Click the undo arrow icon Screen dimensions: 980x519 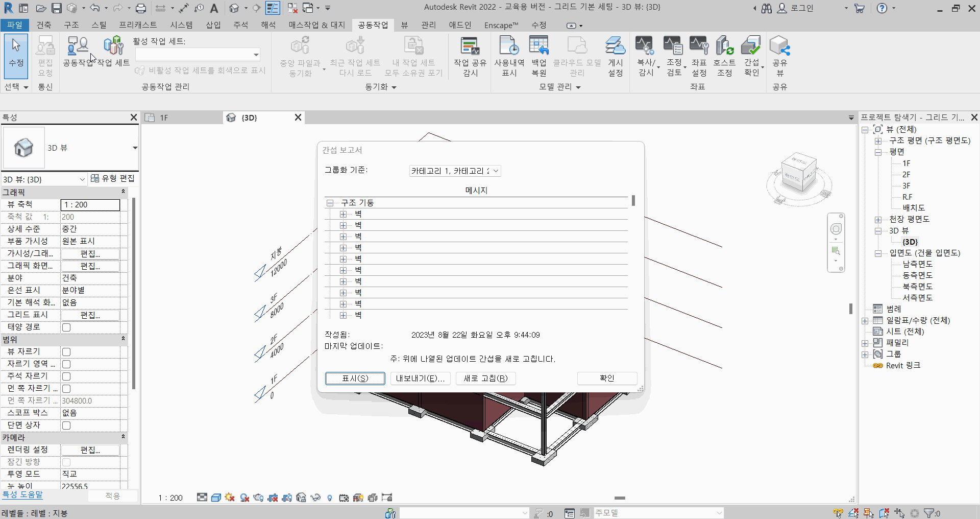pos(95,8)
